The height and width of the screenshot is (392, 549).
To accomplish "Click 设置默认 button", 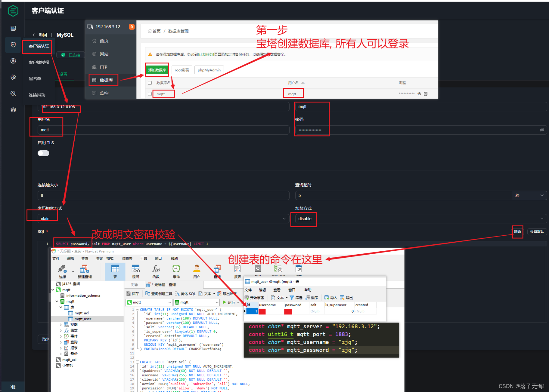I will (x=537, y=232).
